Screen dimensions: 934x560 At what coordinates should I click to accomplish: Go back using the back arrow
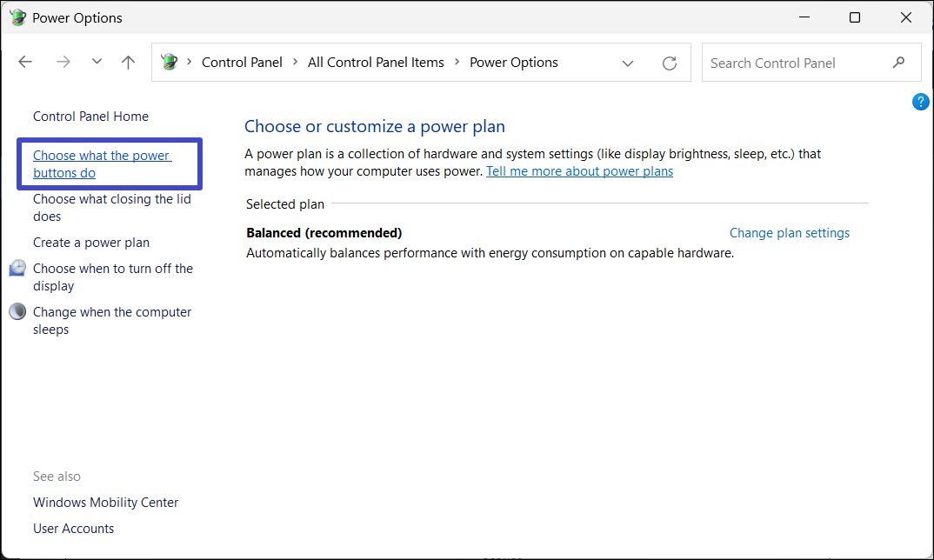(x=25, y=62)
